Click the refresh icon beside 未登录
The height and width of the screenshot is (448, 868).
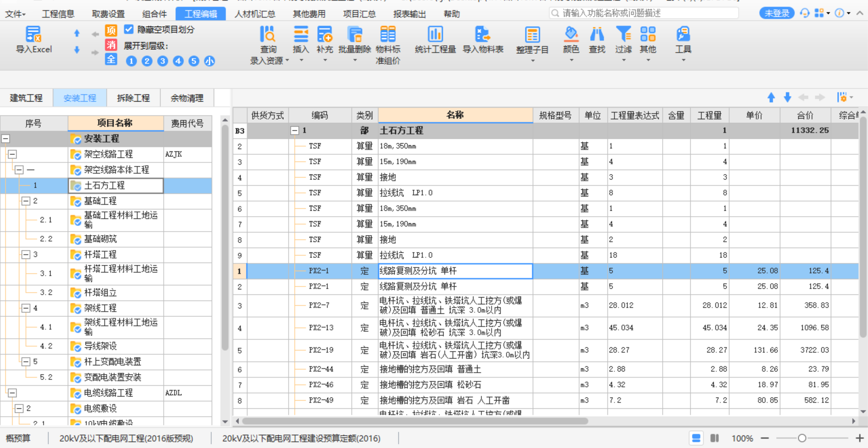(804, 13)
